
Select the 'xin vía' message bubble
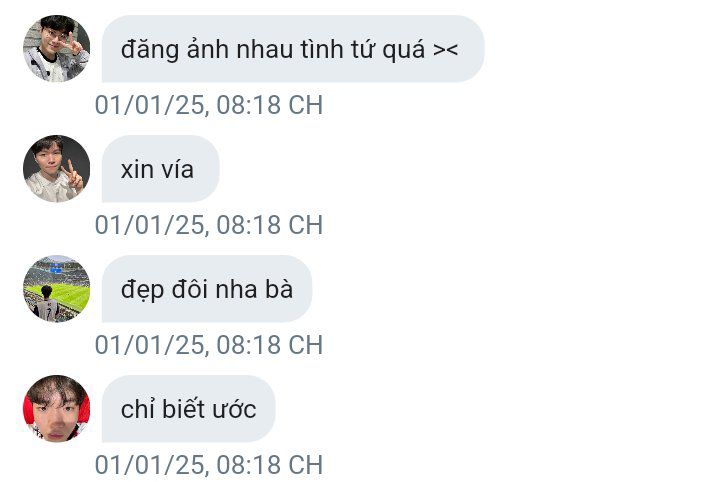pos(160,168)
